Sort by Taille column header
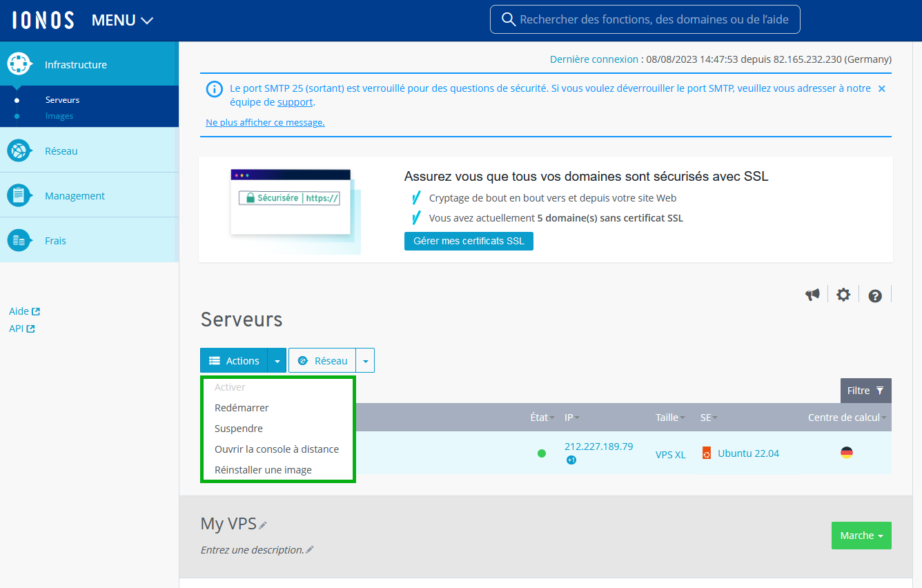The height and width of the screenshot is (588, 922). 670,418
